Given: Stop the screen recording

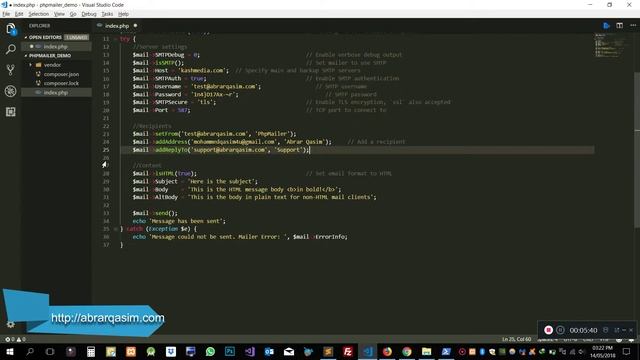Looking at the screenshot, I should pyautogui.click(x=548, y=330).
